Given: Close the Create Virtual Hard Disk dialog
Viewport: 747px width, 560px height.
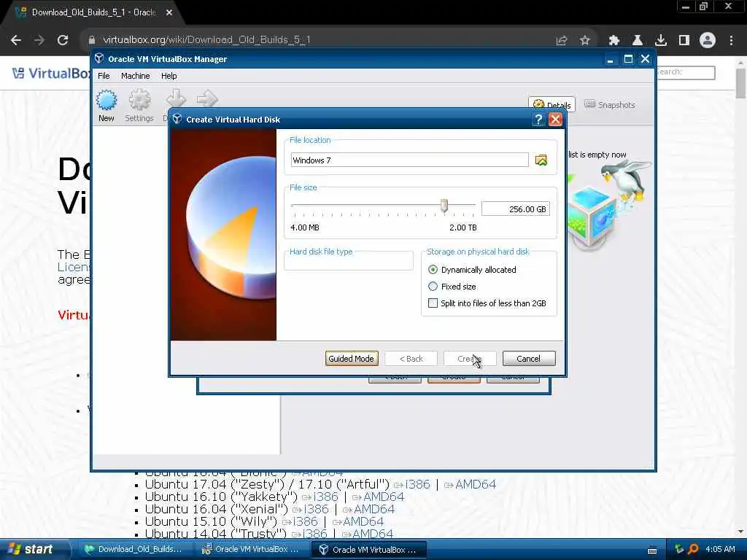Looking at the screenshot, I should [555, 120].
